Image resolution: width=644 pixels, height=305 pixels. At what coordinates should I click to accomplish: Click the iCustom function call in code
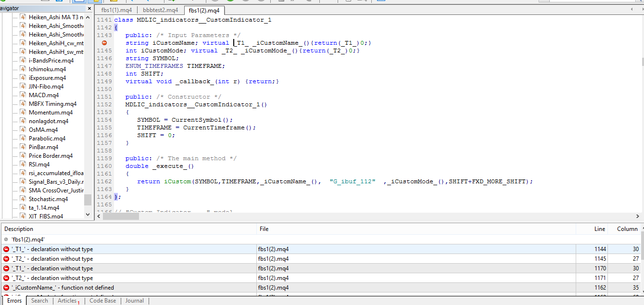(x=177, y=181)
